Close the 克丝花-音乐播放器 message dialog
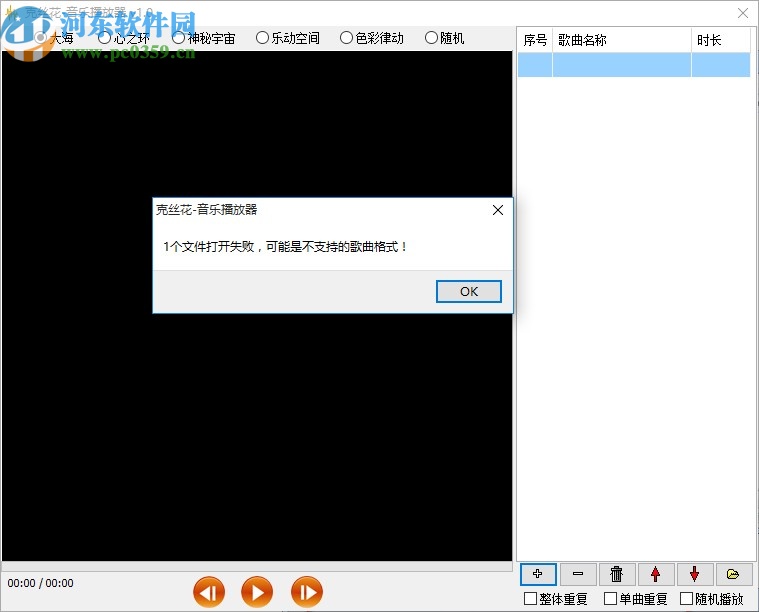 click(x=498, y=210)
